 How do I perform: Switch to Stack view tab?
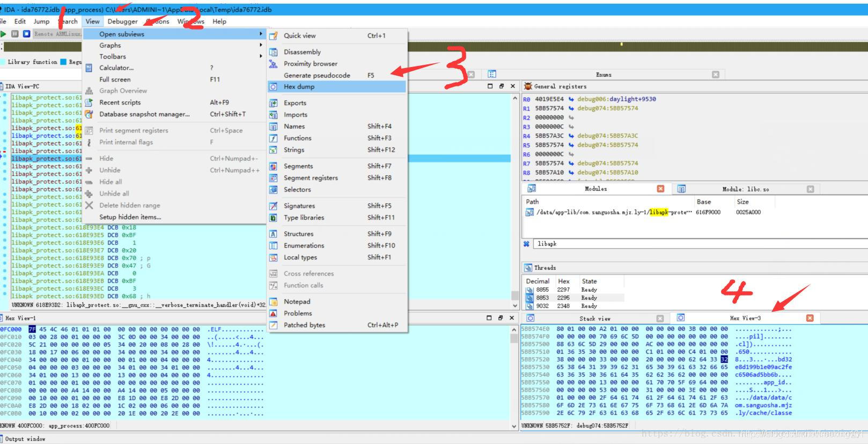[594, 318]
